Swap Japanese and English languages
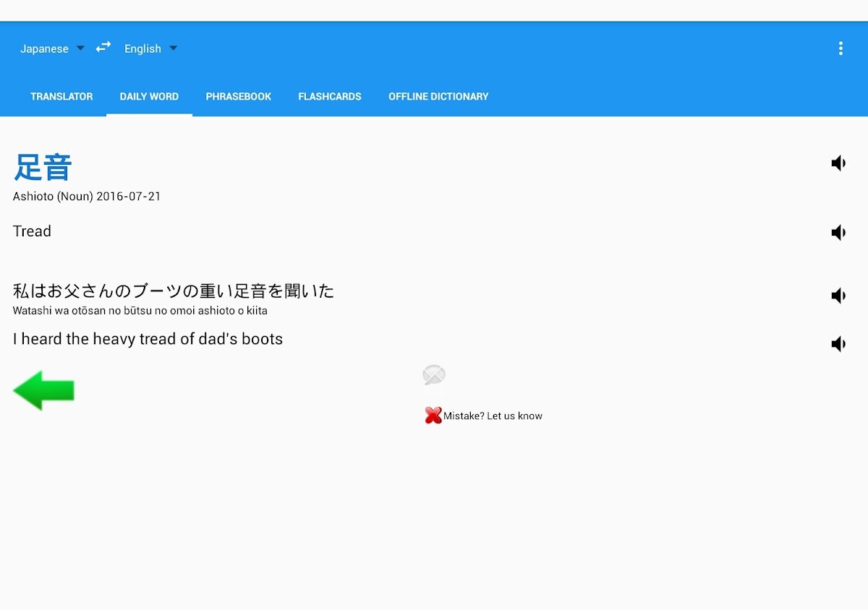Image resolution: width=868 pixels, height=610 pixels. coord(103,47)
